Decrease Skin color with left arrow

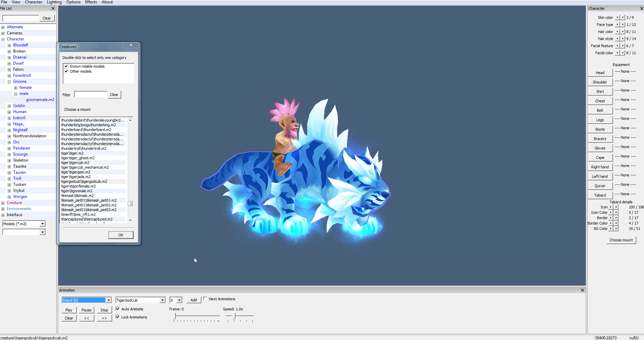617,18
